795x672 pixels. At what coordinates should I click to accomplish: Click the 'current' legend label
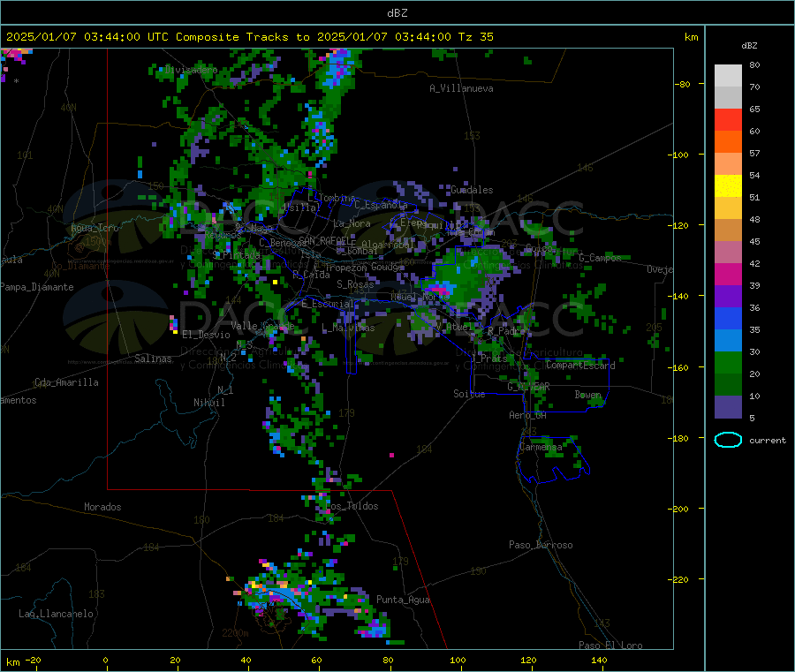pos(768,441)
